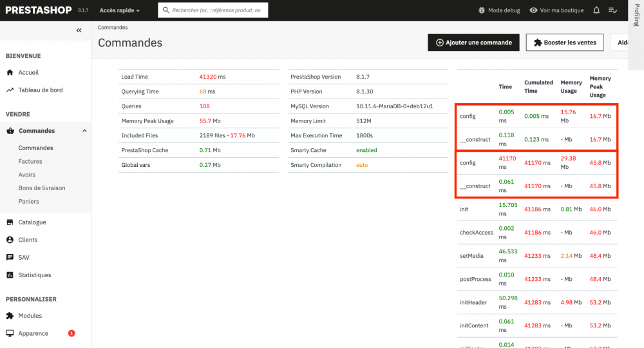This screenshot has width=644, height=348.
Task: Click the trend icon beside Tableau de bord
Action: tap(10, 90)
